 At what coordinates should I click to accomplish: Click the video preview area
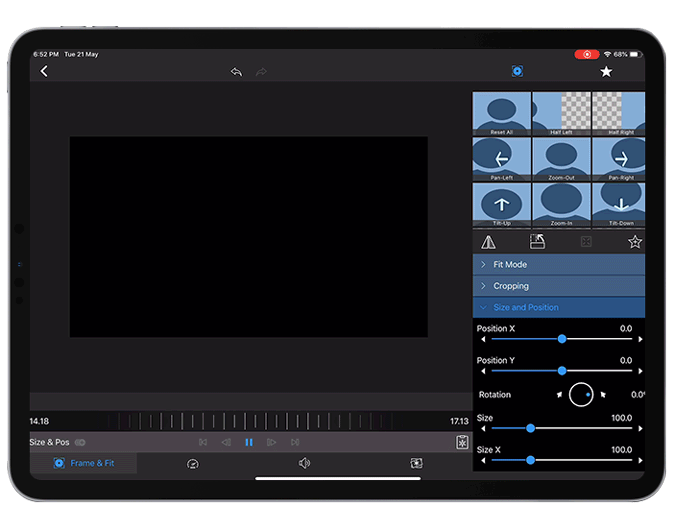pyautogui.click(x=249, y=237)
